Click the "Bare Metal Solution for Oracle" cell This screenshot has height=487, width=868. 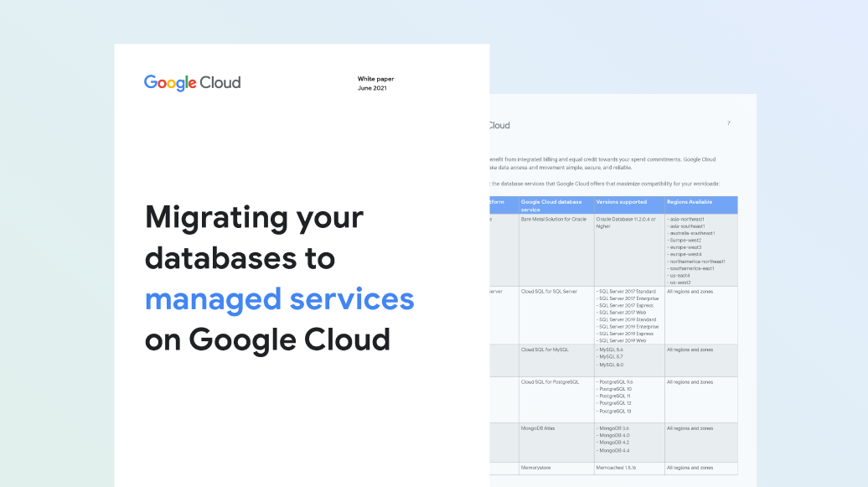tap(554, 220)
